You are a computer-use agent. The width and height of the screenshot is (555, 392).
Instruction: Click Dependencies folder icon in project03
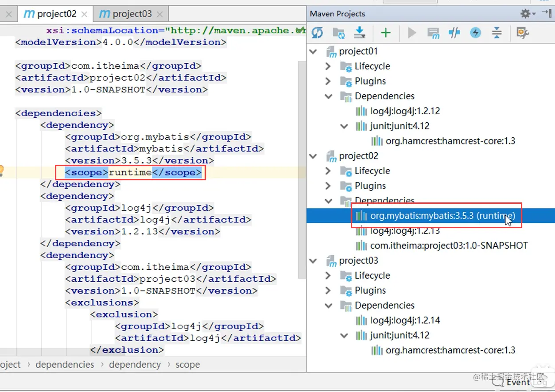(x=346, y=306)
